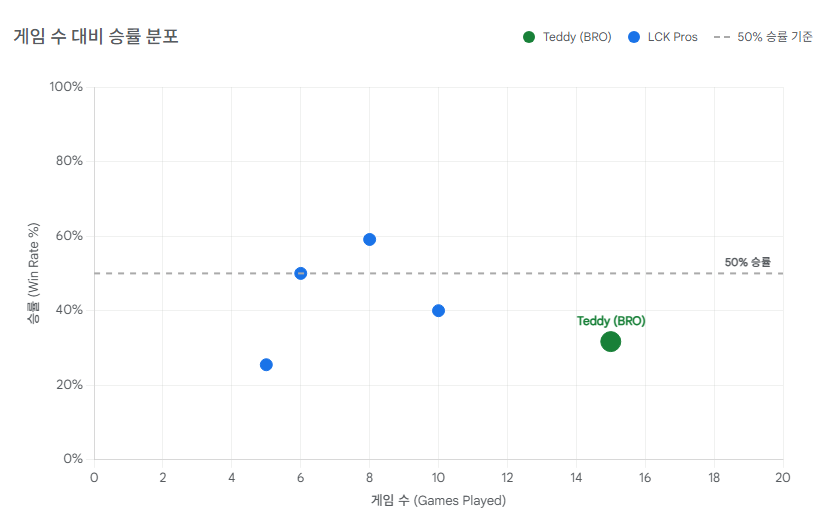
Task: Select the lowest blue data point
Action: [266, 365]
